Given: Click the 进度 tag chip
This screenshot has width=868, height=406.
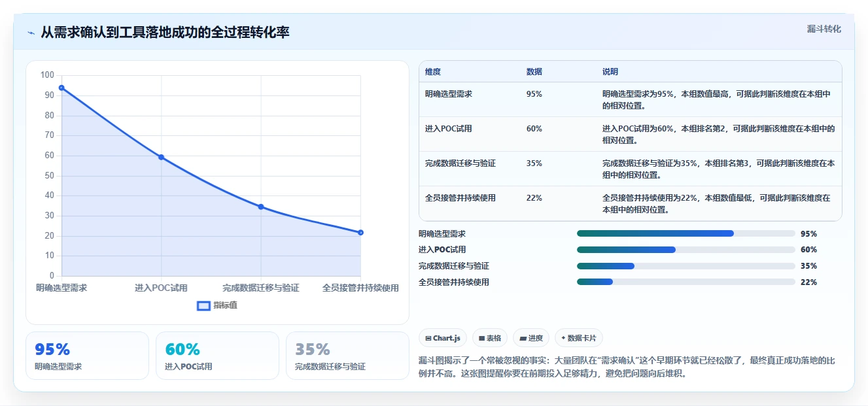Looking at the screenshot, I should coord(531,338).
